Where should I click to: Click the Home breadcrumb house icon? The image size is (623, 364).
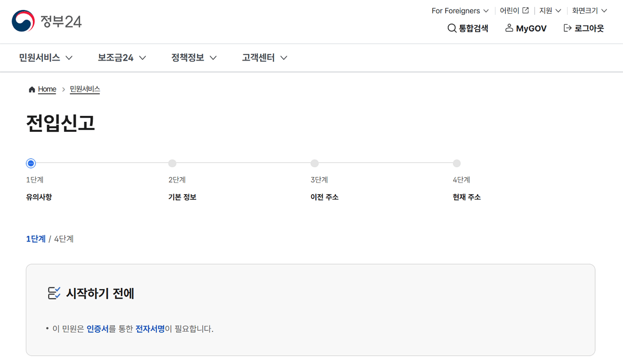coord(32,89)
